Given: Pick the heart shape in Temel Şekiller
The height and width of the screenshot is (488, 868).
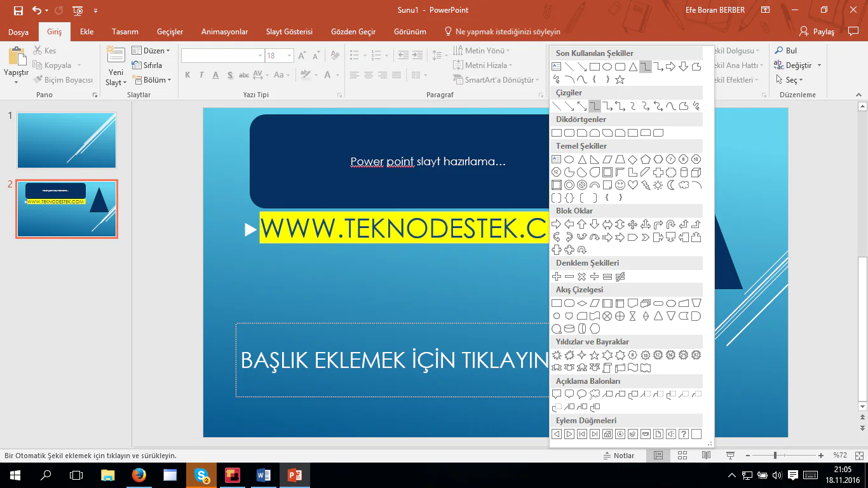Looking at the screenshot, I should pyautogui.click(x=632, y=185).
